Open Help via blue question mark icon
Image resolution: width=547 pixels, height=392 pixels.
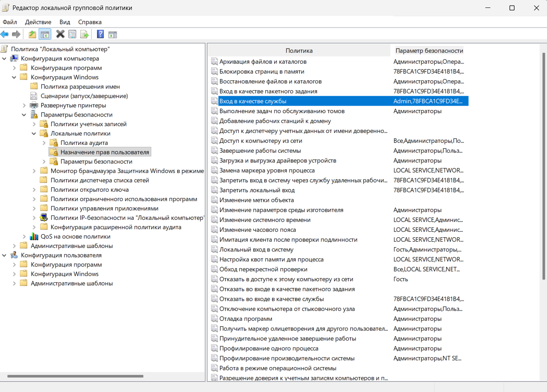[100, 34]
